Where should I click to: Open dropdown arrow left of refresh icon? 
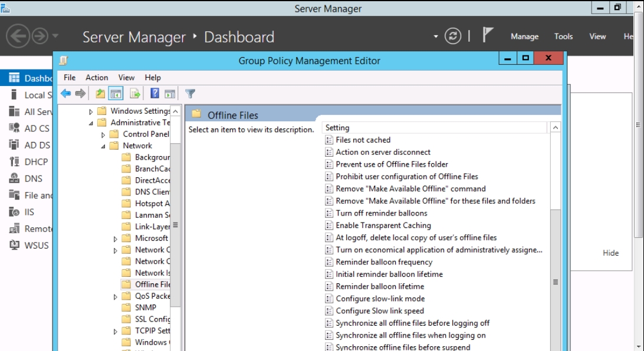click(x=436, y=37)
